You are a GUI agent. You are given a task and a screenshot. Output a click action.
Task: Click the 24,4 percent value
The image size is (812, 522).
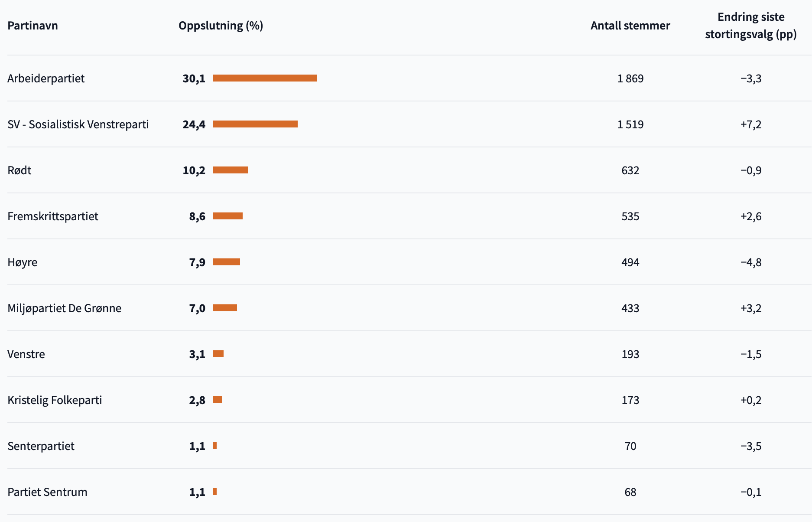click(x=194, y=124)
